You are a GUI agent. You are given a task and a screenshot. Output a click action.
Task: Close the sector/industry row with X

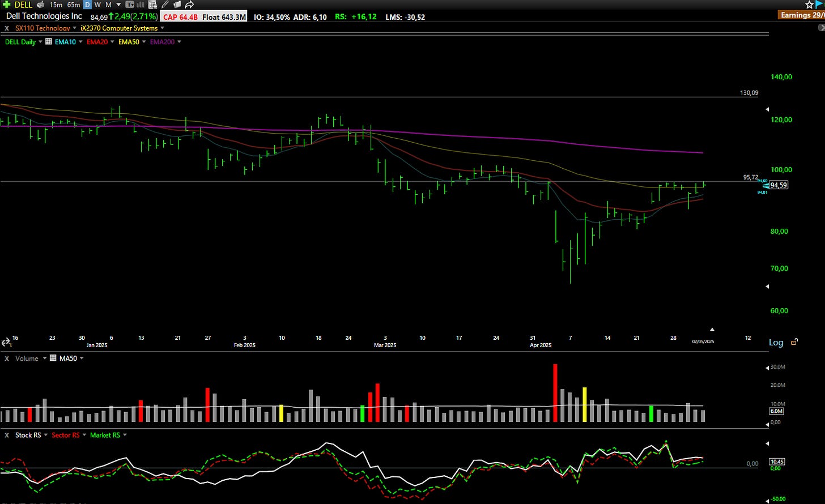click(7, 28)
